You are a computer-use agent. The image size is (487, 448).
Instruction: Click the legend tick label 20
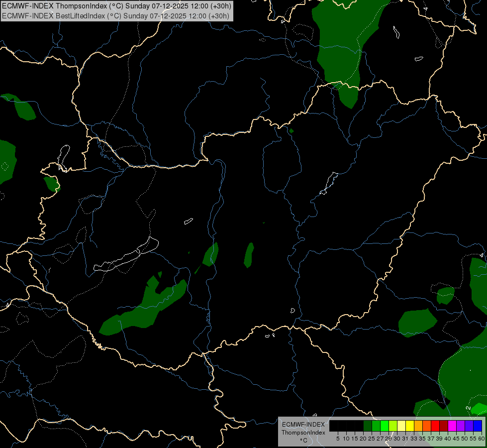[x=363, y=439]
